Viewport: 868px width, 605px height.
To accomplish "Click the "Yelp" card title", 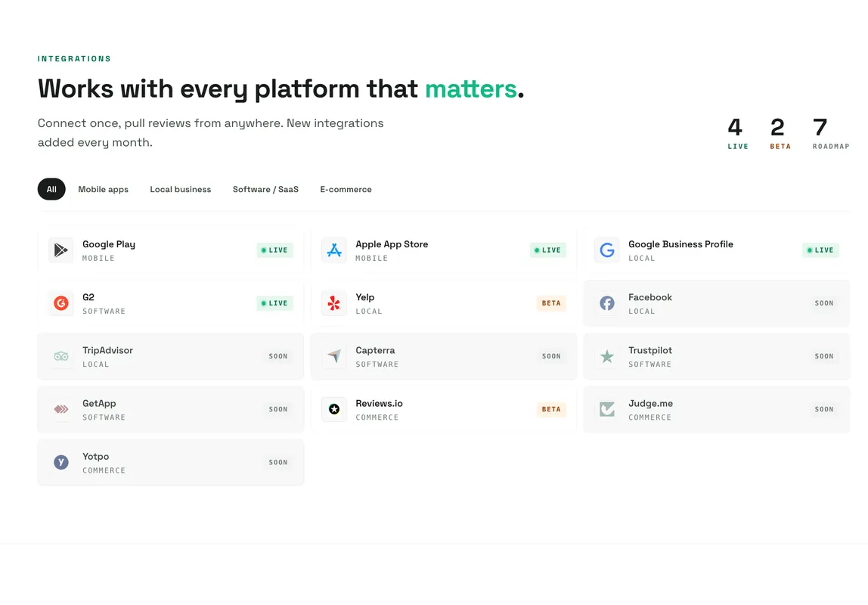I will pos(364,297).
